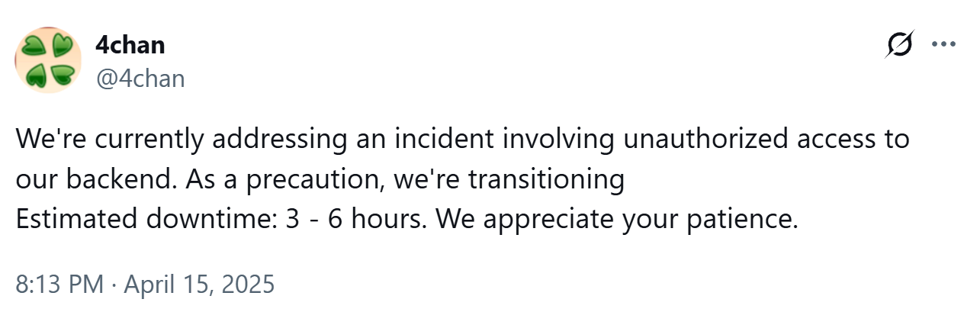The width and height of the screenshot is (980, 312).
Task: Click the April 15, 2025 date
Action: (x=198, y=285)
